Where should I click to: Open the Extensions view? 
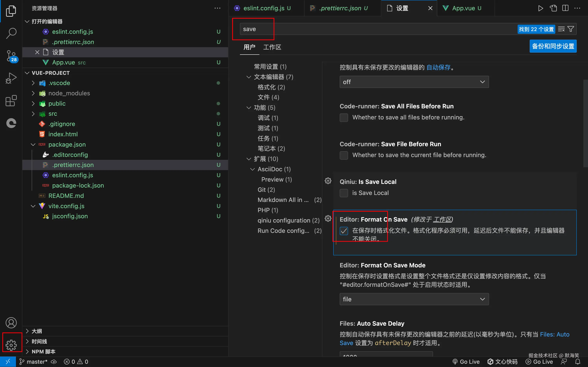[11, 101]
